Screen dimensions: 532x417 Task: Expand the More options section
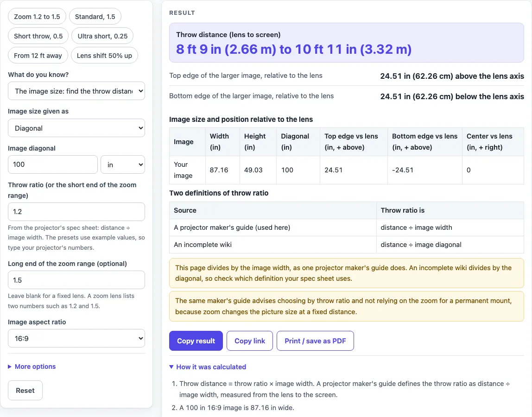tap(32, 366)
